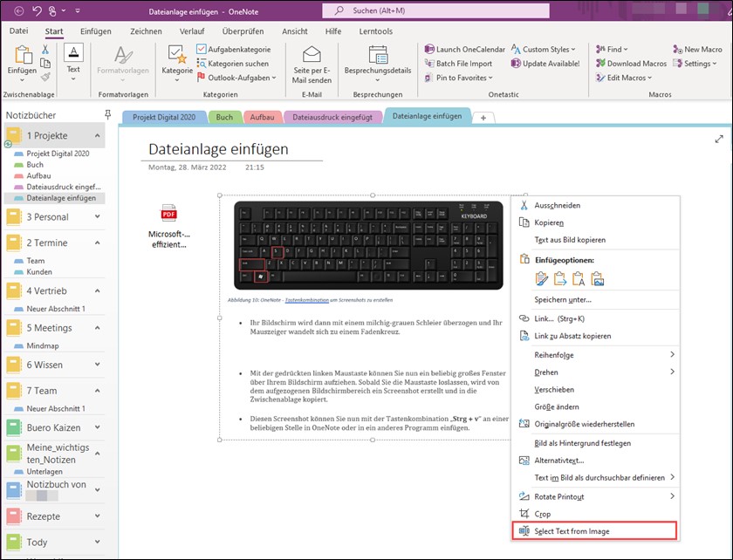Click the page title Dateianlage einfügen
Screen dimensions: 733x560
(x=218, y=149)
